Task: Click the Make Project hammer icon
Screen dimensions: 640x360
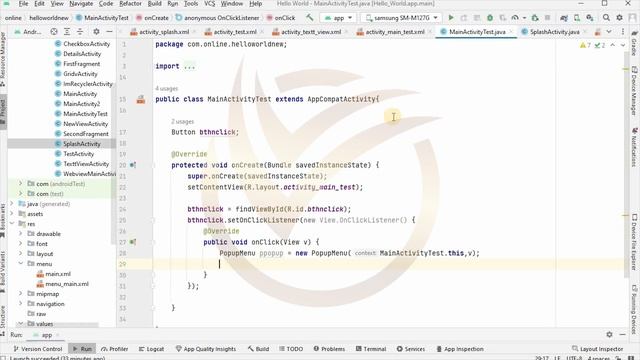Action: pyautogui.click(x=310, y=18)
